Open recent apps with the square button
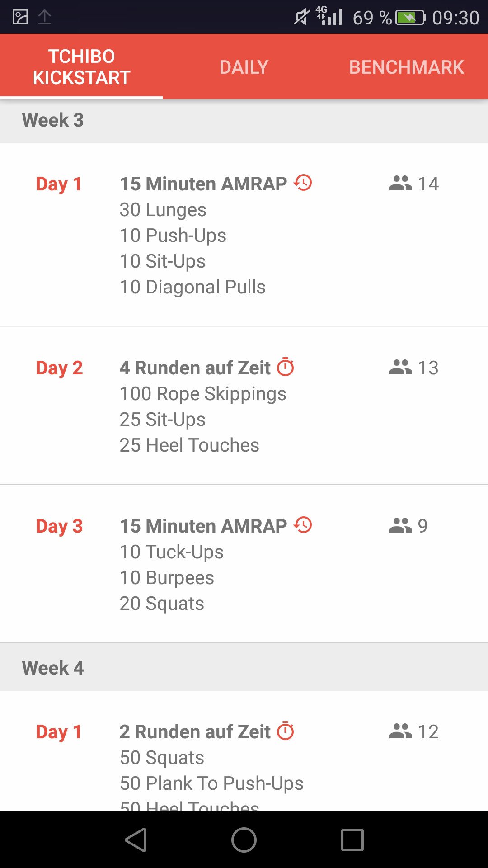Image resolution: width=488 pixels, height=868 pixels. pyautogui.click(x=352, y=840)
